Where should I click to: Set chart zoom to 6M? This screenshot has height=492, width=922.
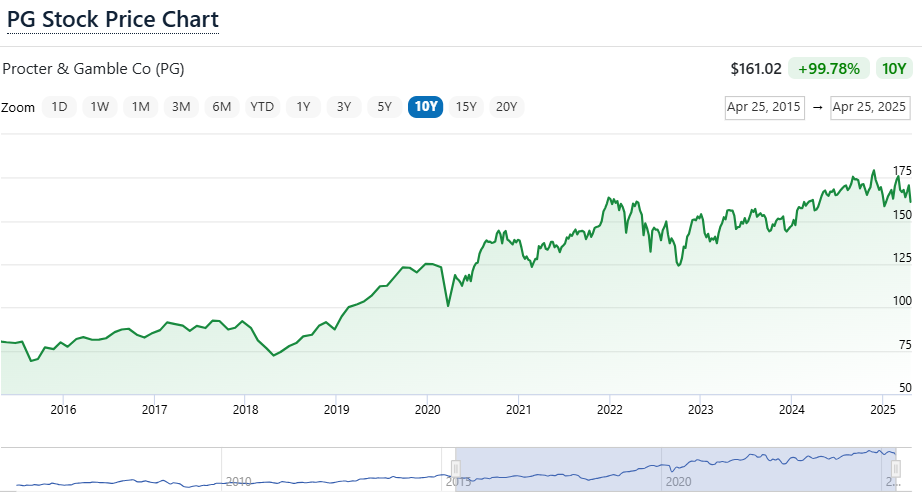(222, 107)
